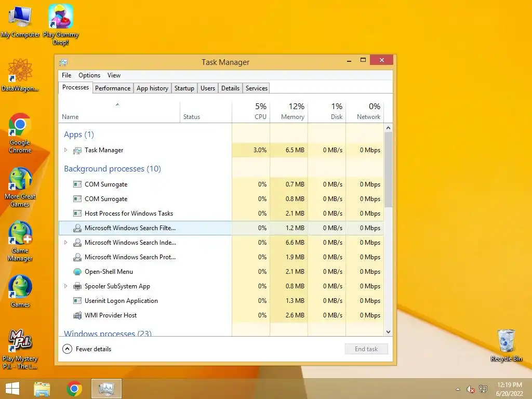532x399 pixels.
Task: Switch to the Details tab
Action: pos(230,88)
